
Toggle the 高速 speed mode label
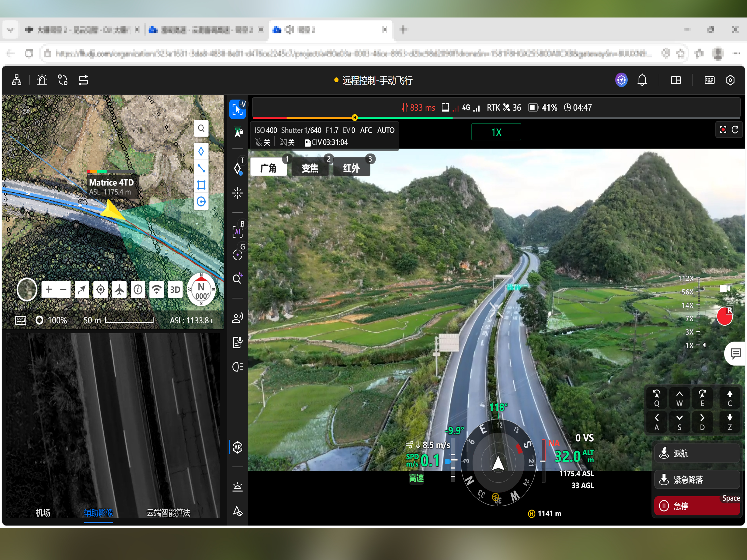(416, 478)
